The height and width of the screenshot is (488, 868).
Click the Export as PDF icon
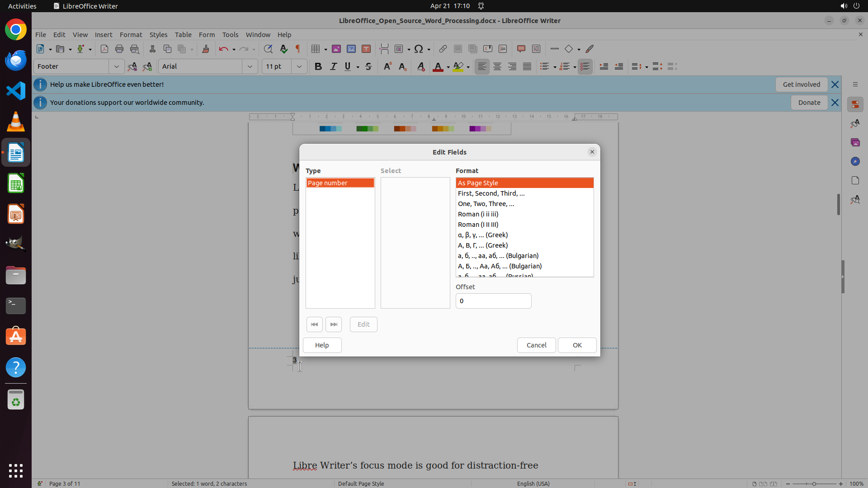click(104, 49)
